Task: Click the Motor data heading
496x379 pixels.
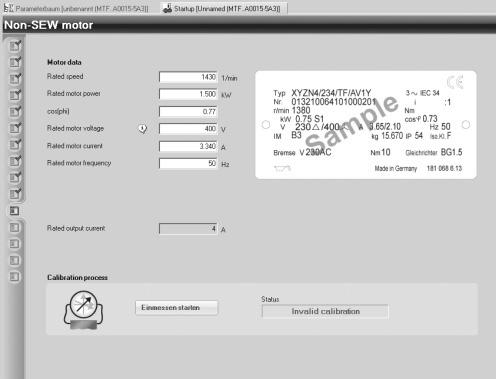Action: tap(64, 62)
